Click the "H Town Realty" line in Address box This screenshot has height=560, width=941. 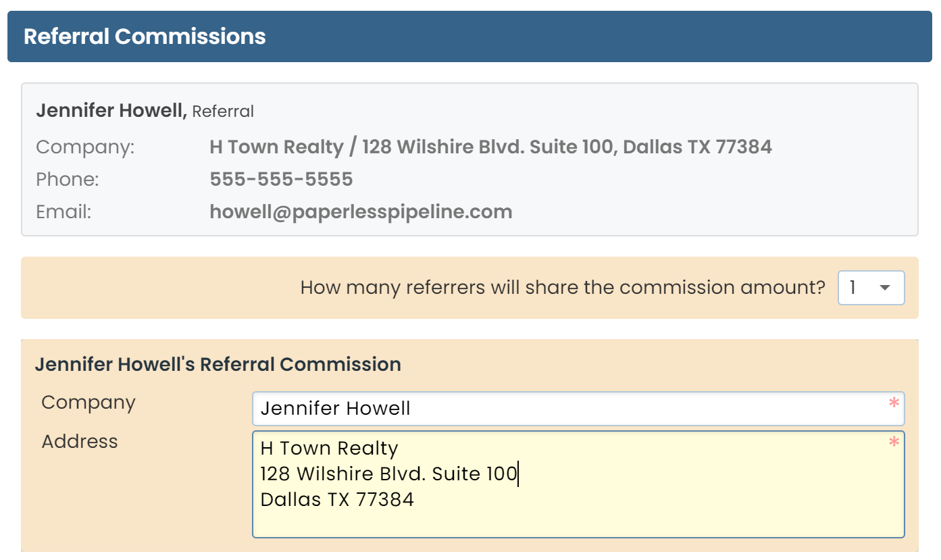click(329, 449)
